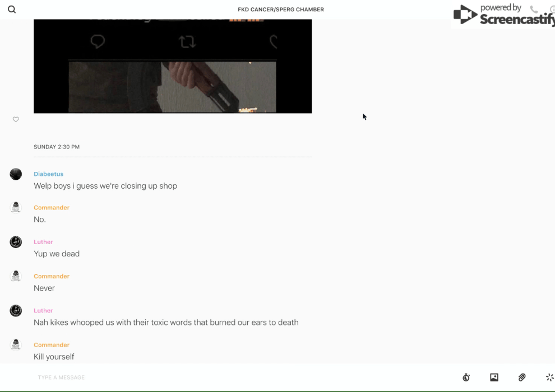Click the "Sunday 2:30 PM" timestamp divider
Image resolution: width=555 pixels, height=392 pixels.
[57, 147]
